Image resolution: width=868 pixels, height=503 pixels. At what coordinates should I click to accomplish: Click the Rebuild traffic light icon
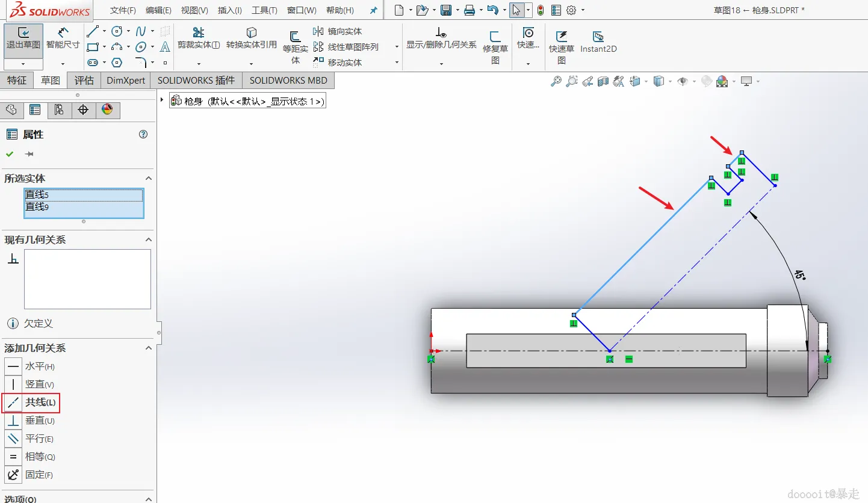541,10
